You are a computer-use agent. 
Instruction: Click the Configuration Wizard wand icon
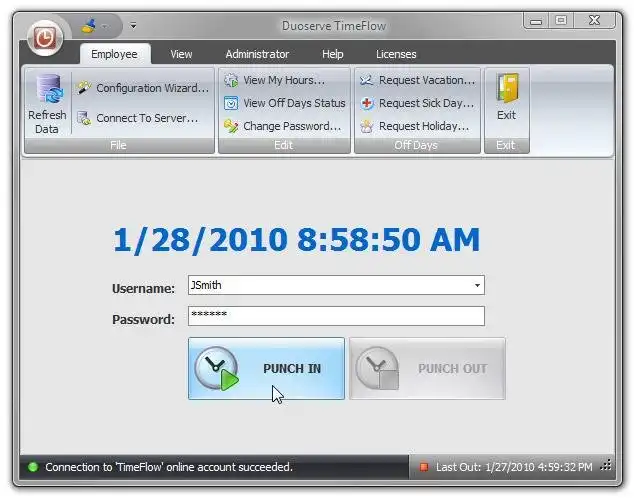coord(84,88)
